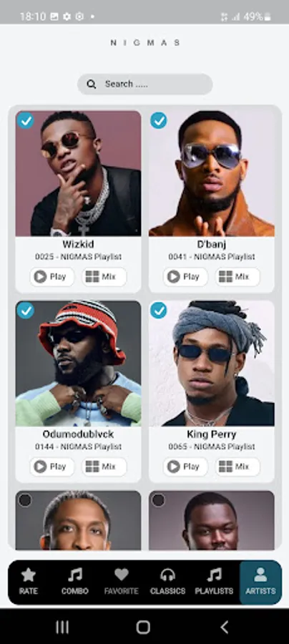The width and height of the screenshot is (289, 644).
Task: Open the Combo music note tab
Action: pyautogui.click(x=74, y=582)
